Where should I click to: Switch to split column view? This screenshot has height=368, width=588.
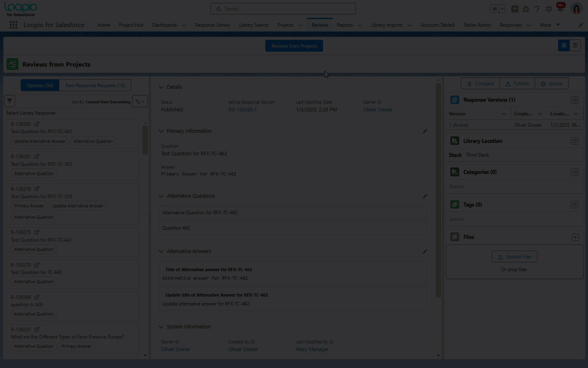[564, 46]
